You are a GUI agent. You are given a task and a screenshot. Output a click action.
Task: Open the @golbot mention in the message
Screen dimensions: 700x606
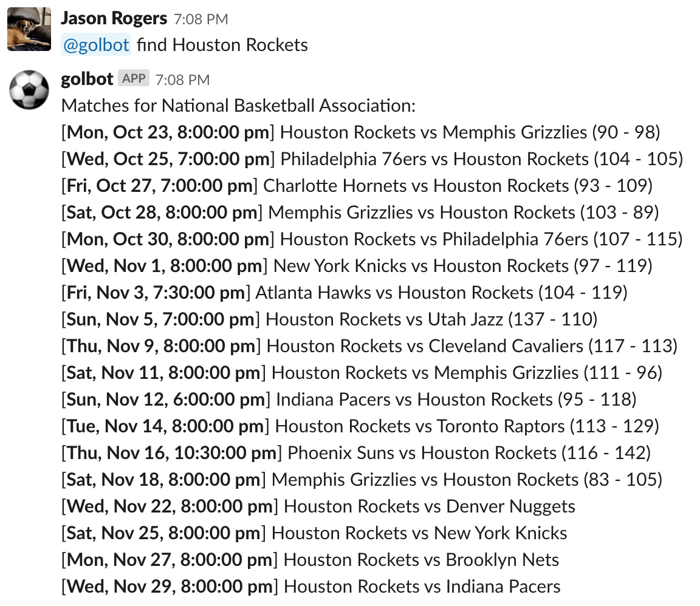point(96,45)
